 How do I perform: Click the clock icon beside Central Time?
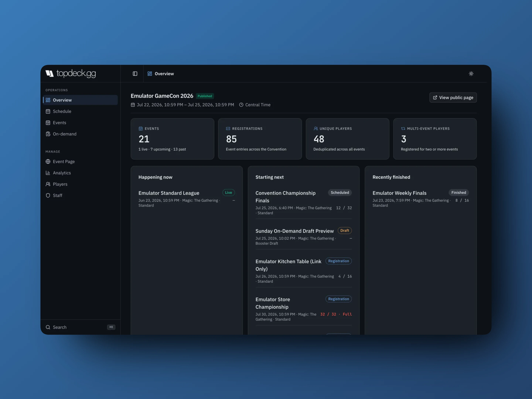point(241,105)
